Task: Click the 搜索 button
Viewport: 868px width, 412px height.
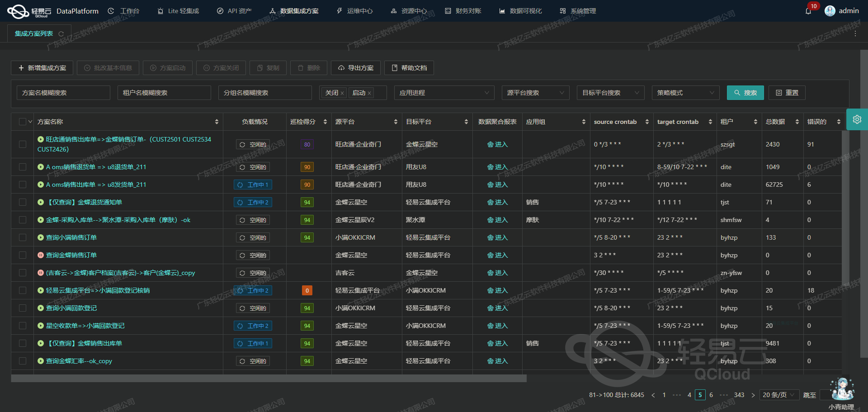Action: 745,93
